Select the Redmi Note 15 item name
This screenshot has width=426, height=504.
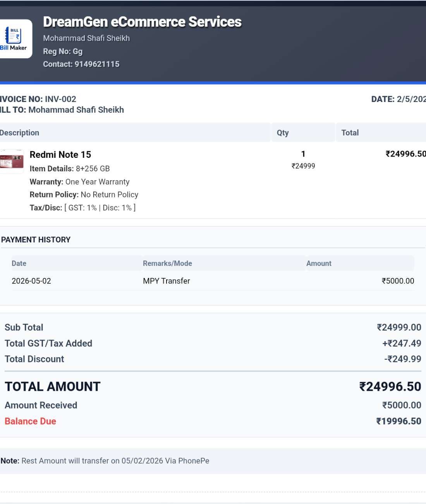tap(60, 155)
